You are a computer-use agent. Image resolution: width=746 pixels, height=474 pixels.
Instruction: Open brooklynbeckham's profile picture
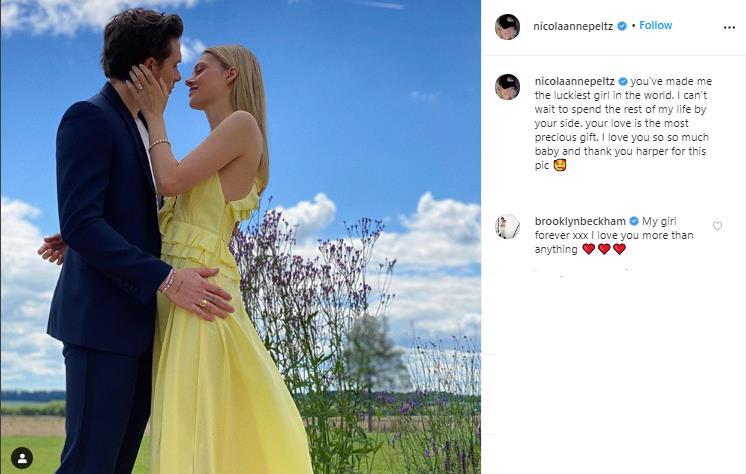click(x=507, y=226)
